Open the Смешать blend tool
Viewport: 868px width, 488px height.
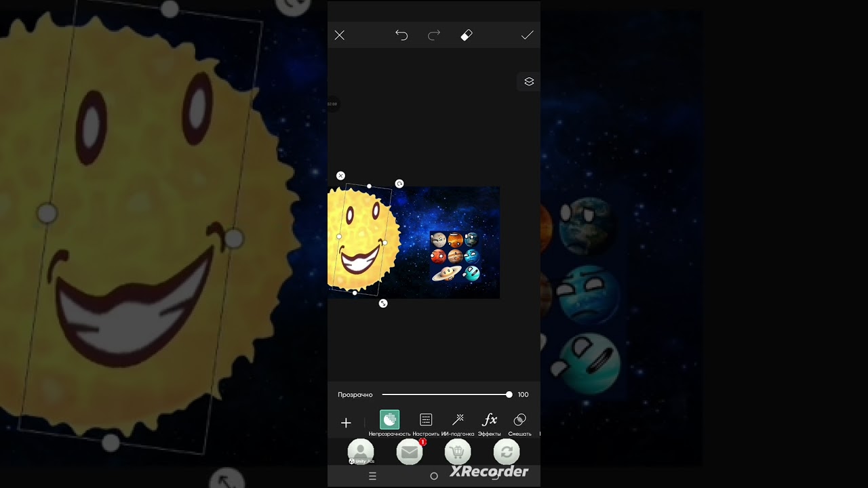(520, 424)
